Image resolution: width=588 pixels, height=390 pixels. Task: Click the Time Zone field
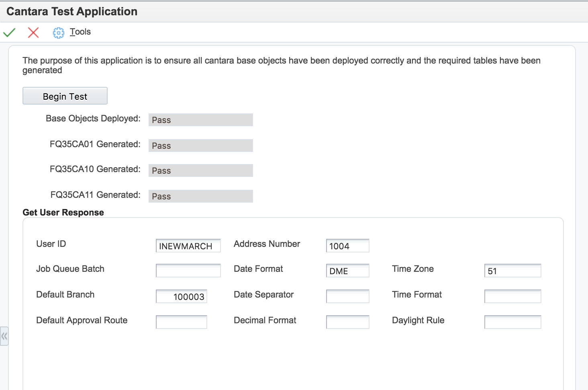(x=512, y=271)
